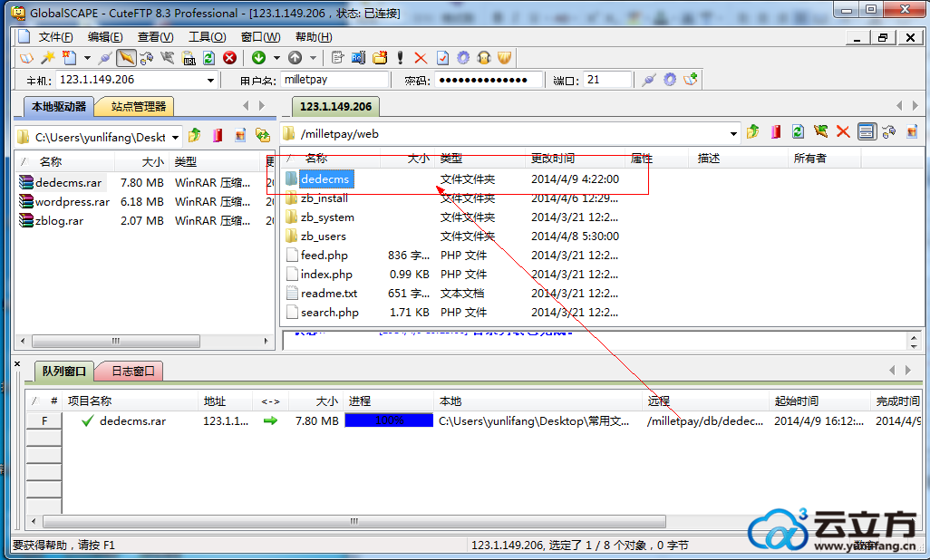Refresh the remote pane listing
Viewport: 930px width, 560px height.
click(798, 131)
